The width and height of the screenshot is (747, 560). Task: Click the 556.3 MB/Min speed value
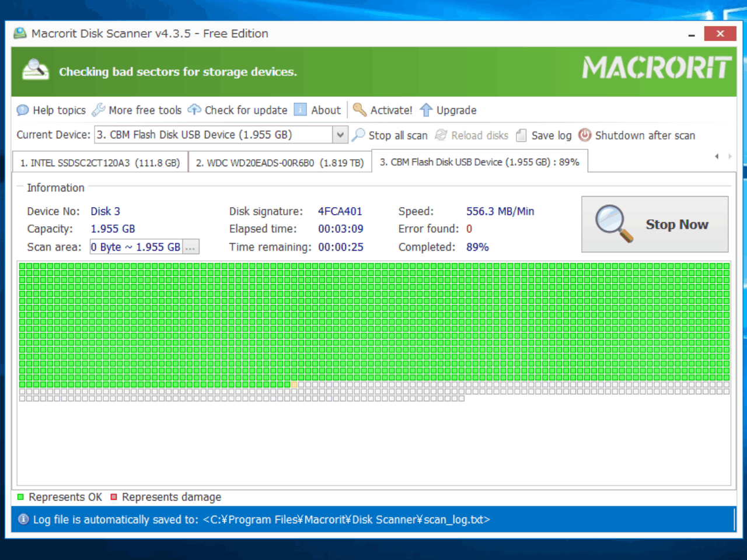pos(500,211)
